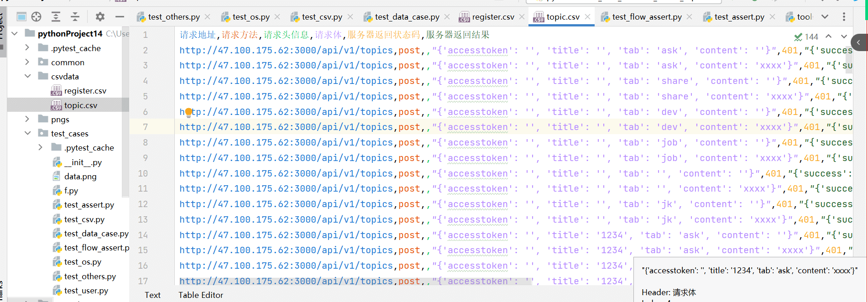Close the test_flow_assert.py tab
Image resolution: width=868 pixels, height=302 pixels.
tap(690, 17)
